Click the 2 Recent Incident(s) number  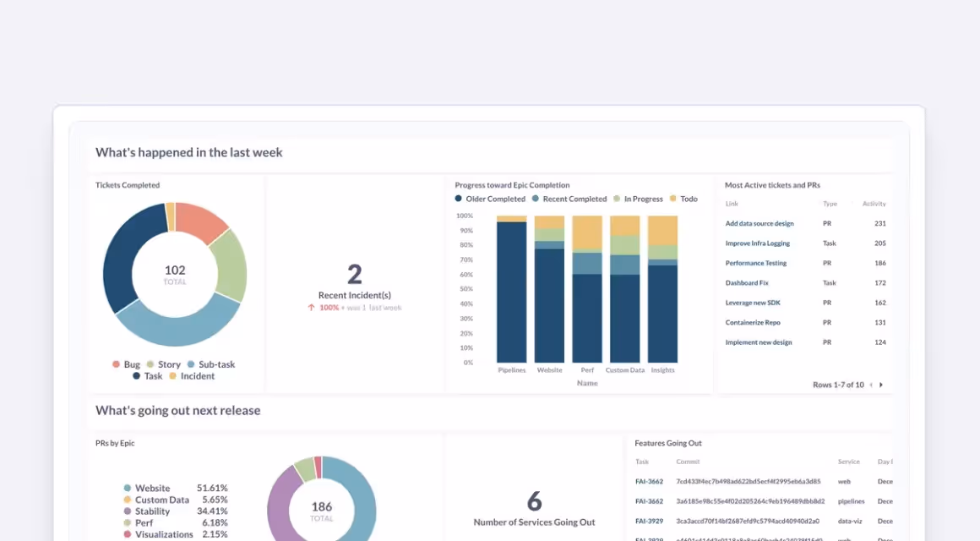pos(354,275)
